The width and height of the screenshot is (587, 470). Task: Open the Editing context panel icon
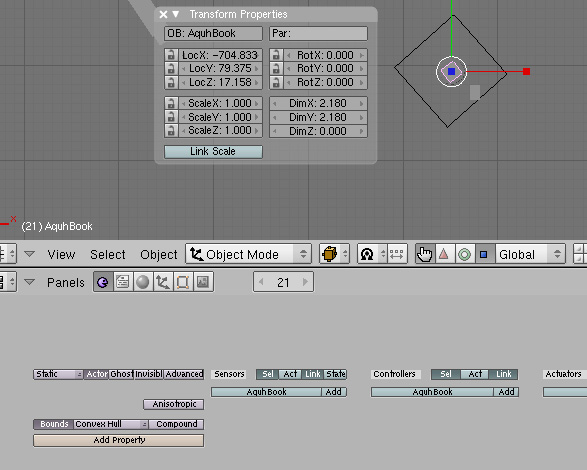pyautogui.click(x=183, y=282)
